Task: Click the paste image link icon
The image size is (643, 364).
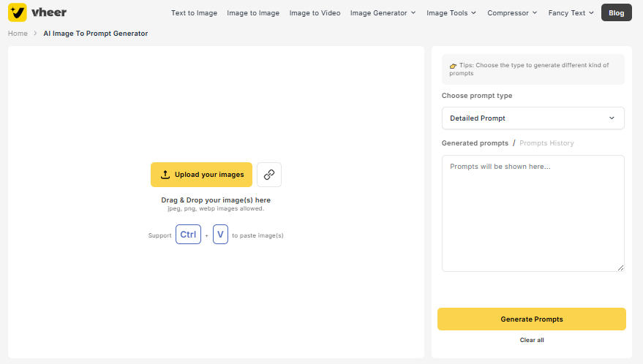Action: click(x=269, y=175)
